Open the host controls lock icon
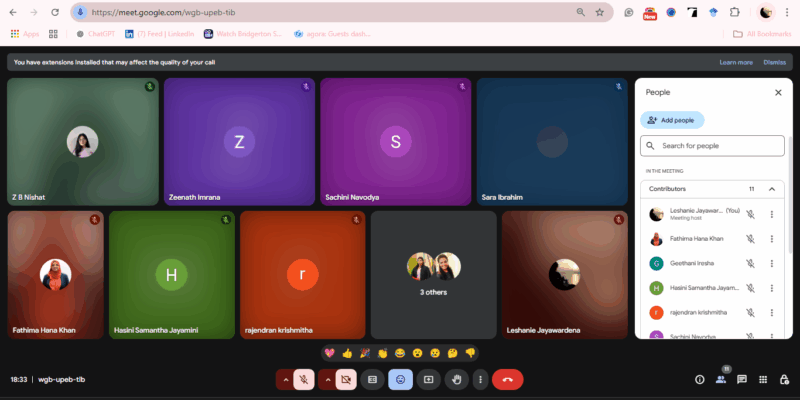 [784, 379]
